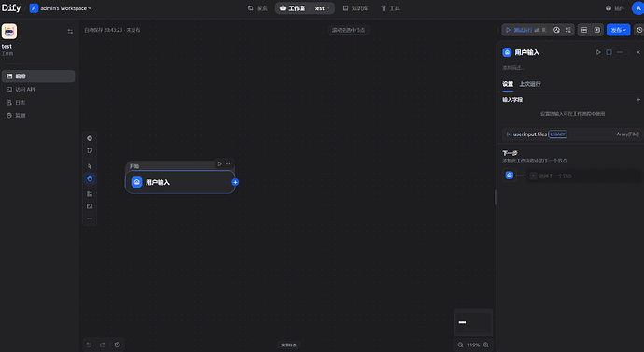Click the pill button at top center of canvas

pyautogui.click(x=348, y=30)
